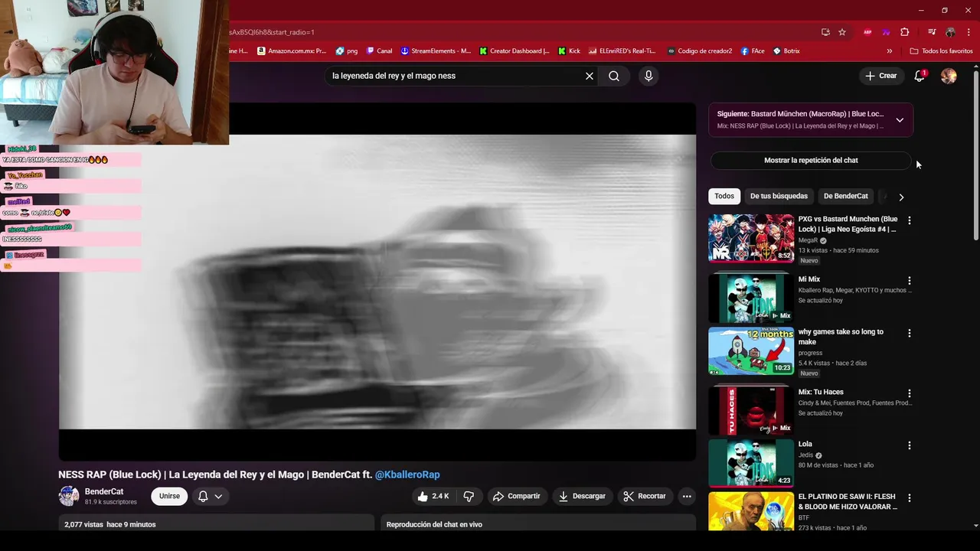
Task: Open the Codigo de creador2 bookmark
Action: pyautogui.click(x=700, y=51)
